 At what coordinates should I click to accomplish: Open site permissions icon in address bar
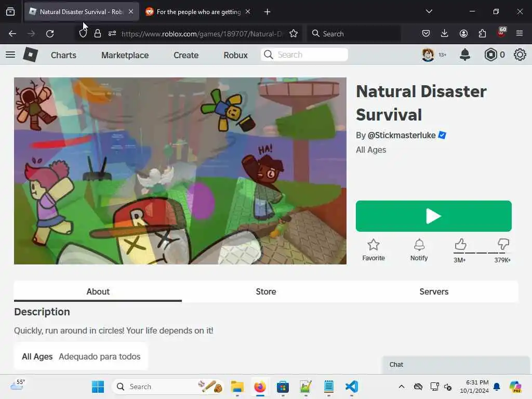coord(112,34)
